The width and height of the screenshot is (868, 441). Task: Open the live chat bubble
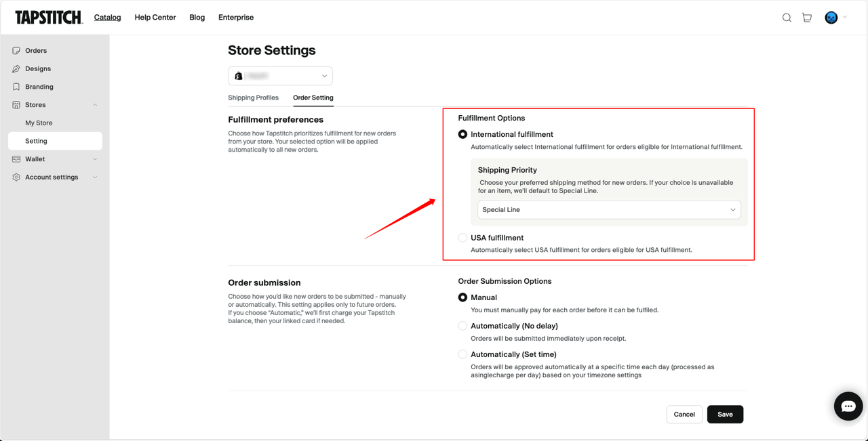click(x=848, y=406)
